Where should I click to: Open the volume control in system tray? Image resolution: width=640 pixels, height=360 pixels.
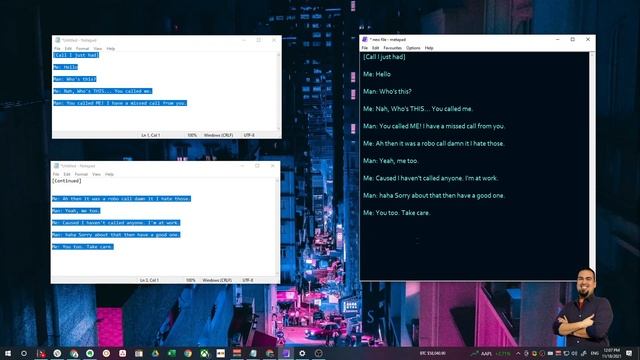click(x=575, y=353)
